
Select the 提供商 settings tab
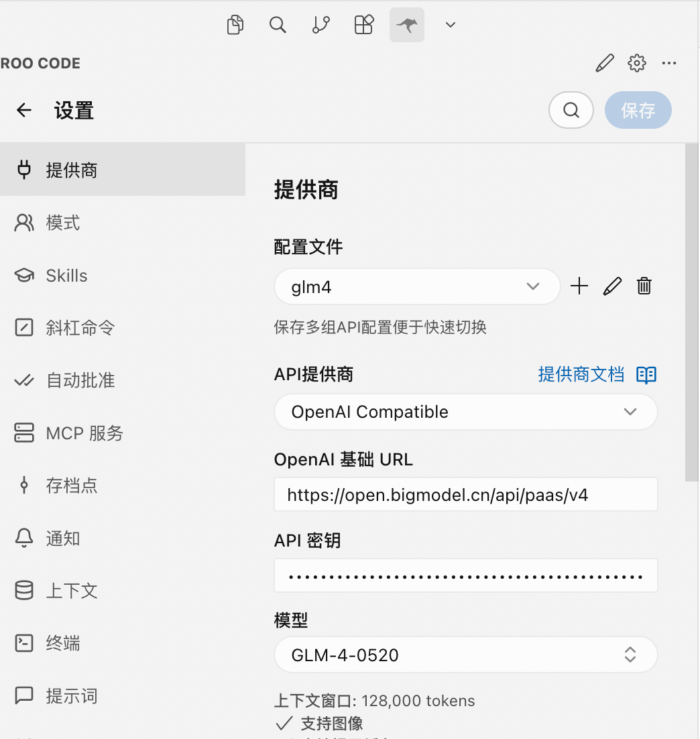[123, 170]
